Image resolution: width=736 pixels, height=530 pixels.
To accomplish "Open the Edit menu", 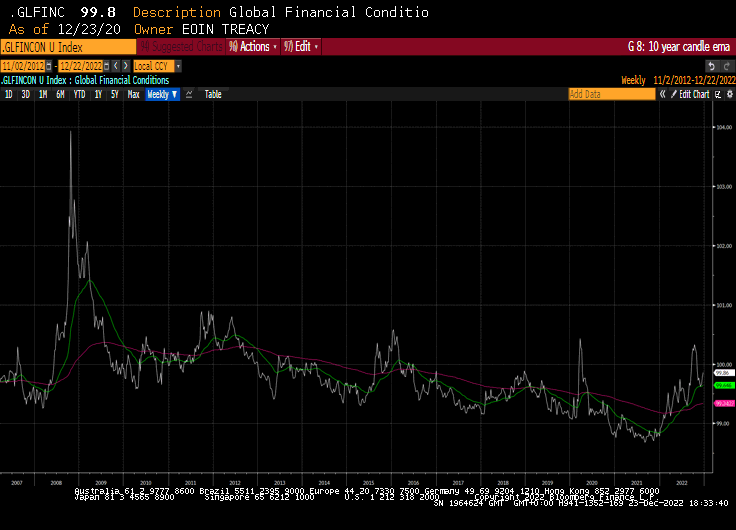I will click(x=301, y=46).
